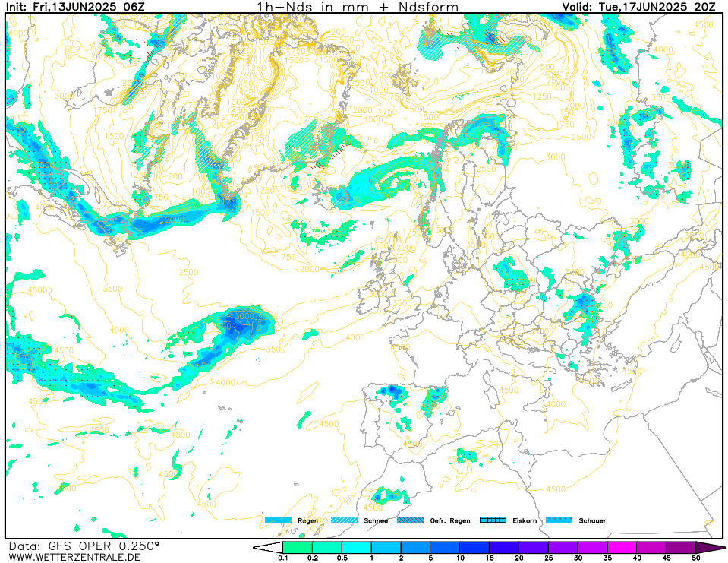Click the Regen legend color swatch
This screenshot has width=728, height=563.
278,520
